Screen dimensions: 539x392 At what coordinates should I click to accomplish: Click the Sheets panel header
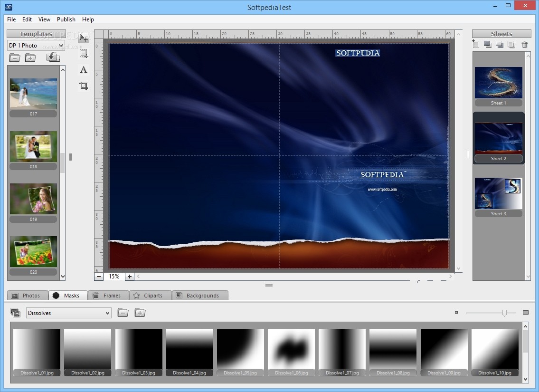(x=501, y=34)
